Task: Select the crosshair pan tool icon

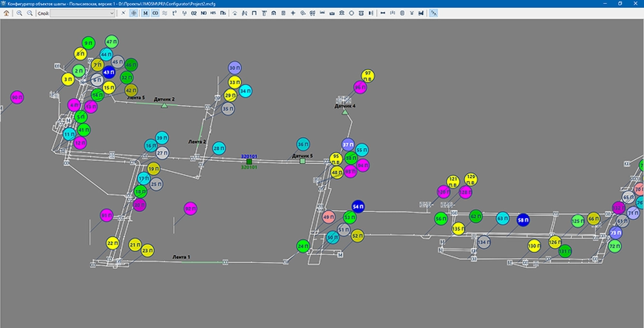Action: pyautogui.click(x=133, y=13)
